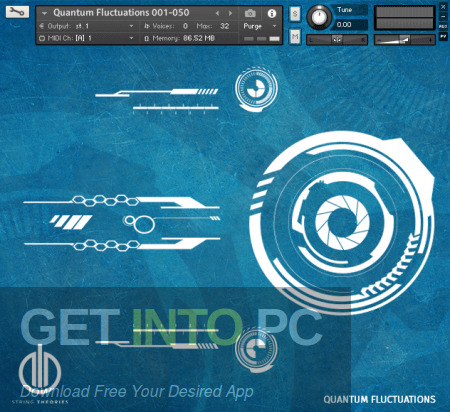Click the double-ring circle control
The height and width of the screenshot is (412, 450).
pos(140,224)
